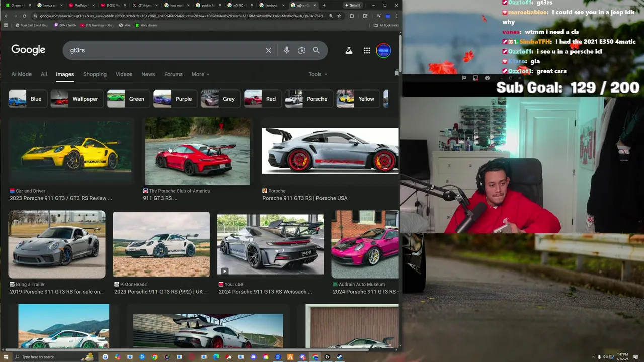The image size is (644, 362).
Task: Switch to Forums results tab
Action: [x=173, y=74]
